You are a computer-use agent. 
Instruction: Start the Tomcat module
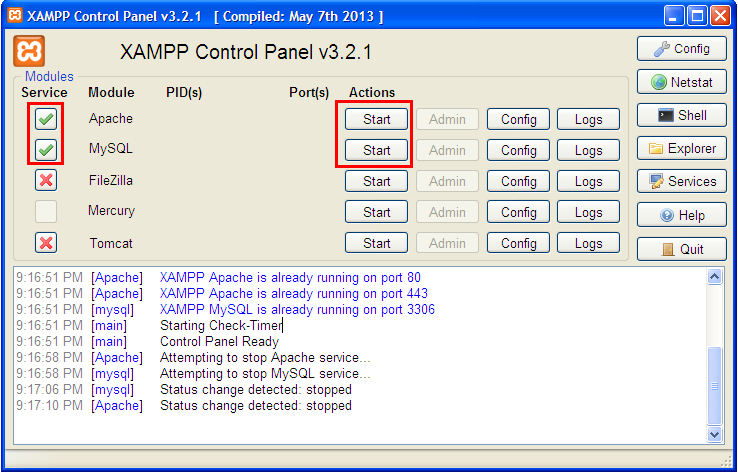click(x=377, y=243)
